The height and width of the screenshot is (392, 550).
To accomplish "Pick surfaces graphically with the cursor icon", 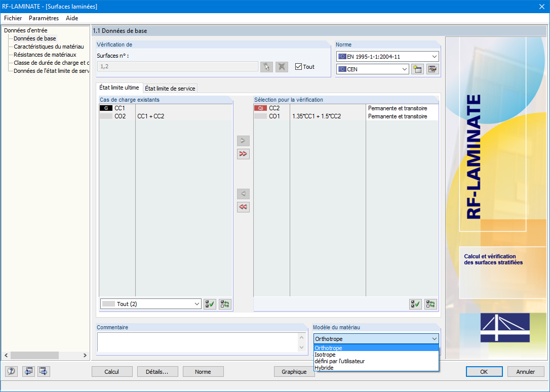I will pos(266,67).
